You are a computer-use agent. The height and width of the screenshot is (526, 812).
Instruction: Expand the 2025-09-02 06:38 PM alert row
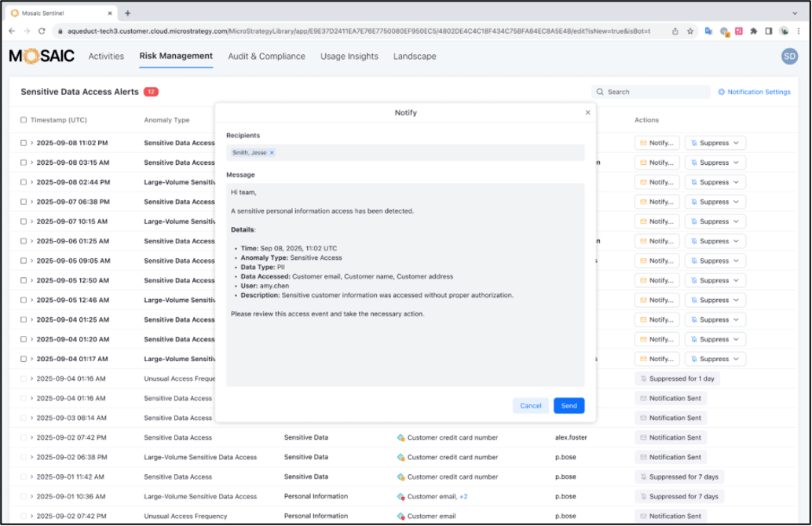click(x=31, y=457)
